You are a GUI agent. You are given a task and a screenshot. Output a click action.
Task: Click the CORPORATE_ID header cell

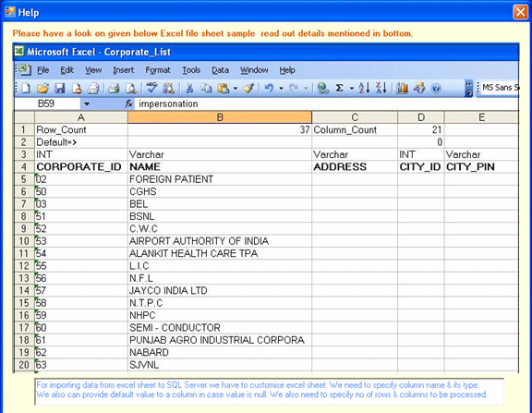81,167
